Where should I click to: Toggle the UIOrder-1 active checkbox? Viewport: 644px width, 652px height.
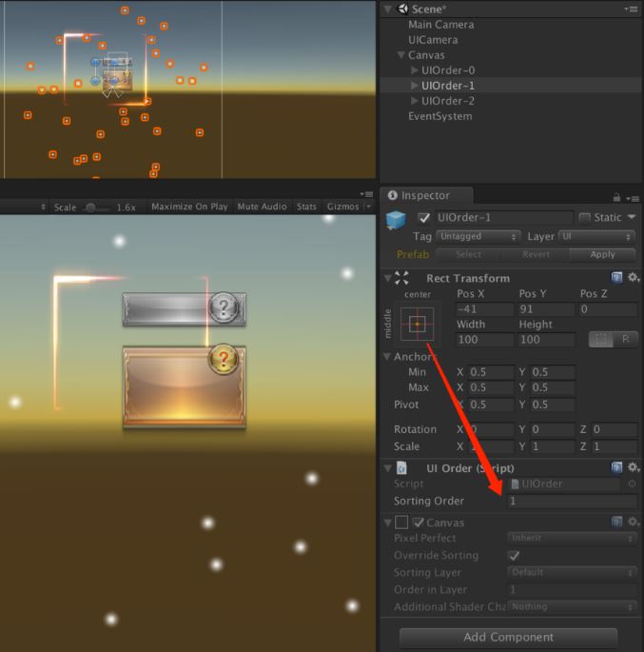click(x=424, y=218)
